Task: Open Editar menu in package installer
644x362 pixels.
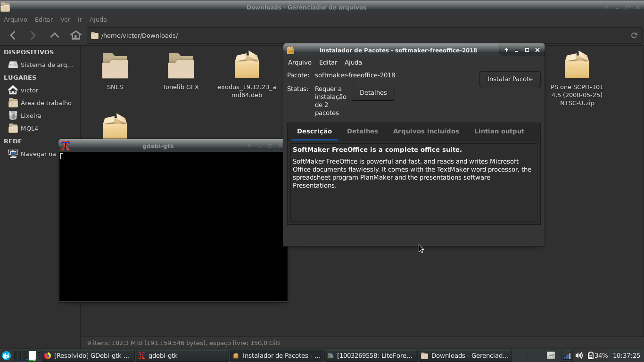Action: coord(328,62)
